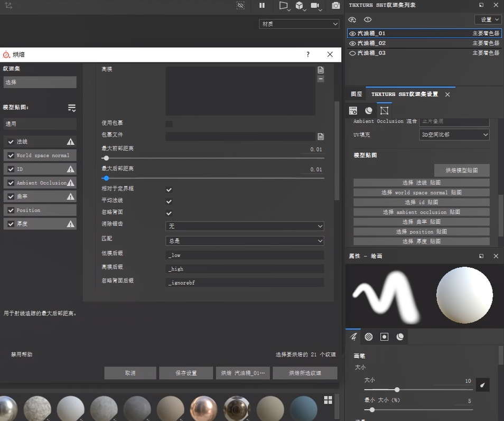
Task: Expand the 匹配 dropdown set to 总是
Action: 245,241
